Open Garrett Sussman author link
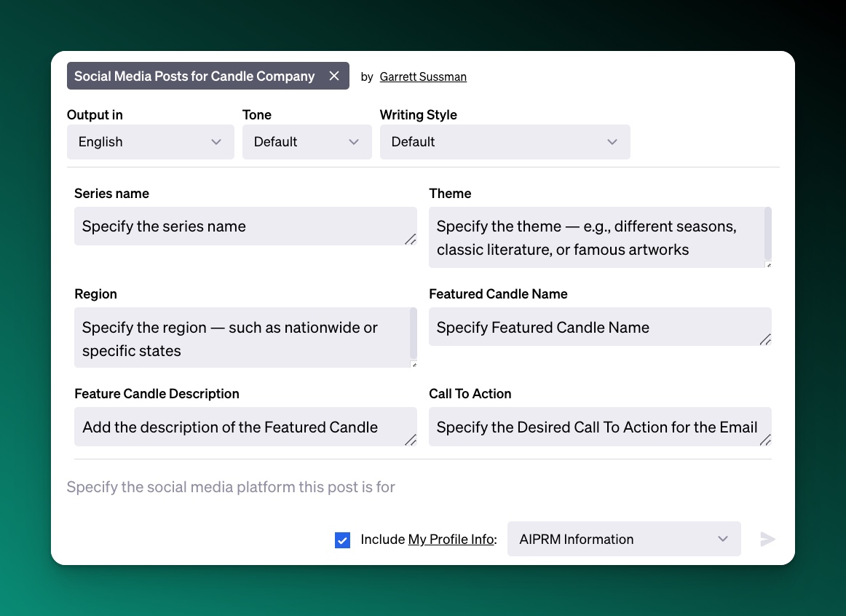Viewport: 846px width, 616px height. (x=423, y=76)
